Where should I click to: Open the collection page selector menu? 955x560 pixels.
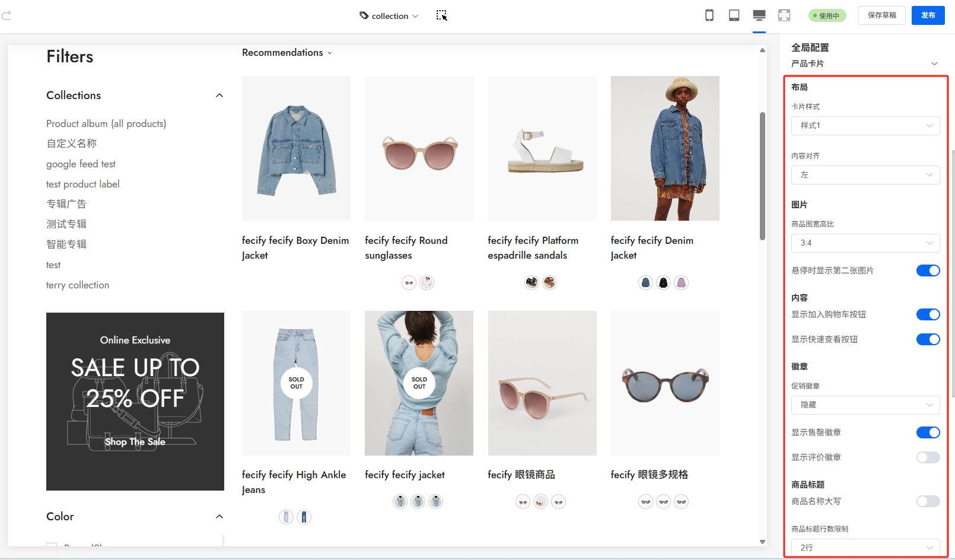coord(389,16)
